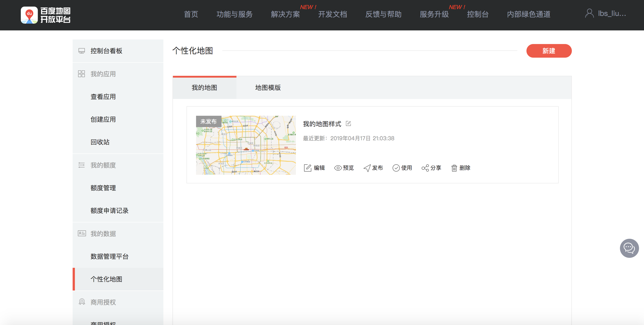The height and width of the screenshot is (325, 644).
Task: Expand the 我的数据 sidebar section
Action: tap(103, 234)
